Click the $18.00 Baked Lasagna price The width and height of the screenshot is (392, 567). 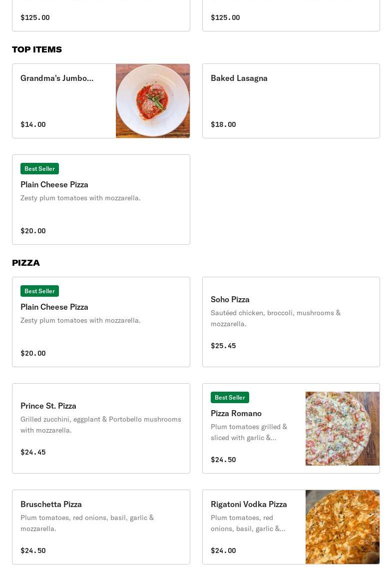coord(223,124)
